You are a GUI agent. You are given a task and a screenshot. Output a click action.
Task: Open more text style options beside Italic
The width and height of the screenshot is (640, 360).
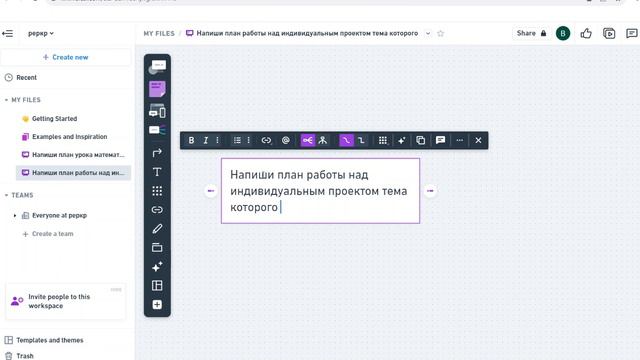pyautogui.click(x=218, y=140)
